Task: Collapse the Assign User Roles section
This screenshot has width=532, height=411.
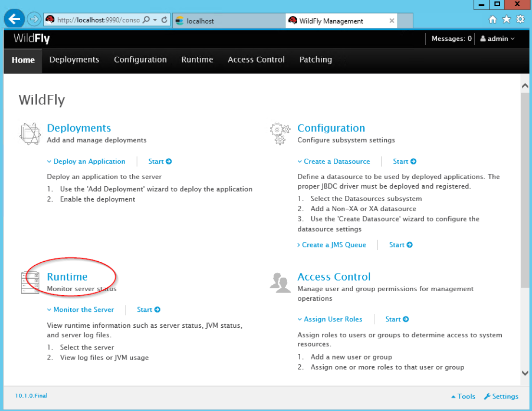Action: click(330, 320)
